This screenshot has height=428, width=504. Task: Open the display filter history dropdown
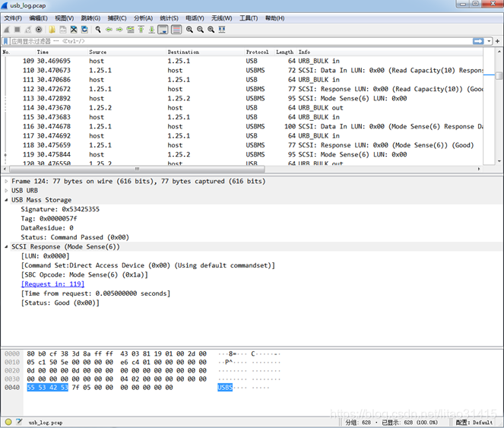(x=489, y=41)
